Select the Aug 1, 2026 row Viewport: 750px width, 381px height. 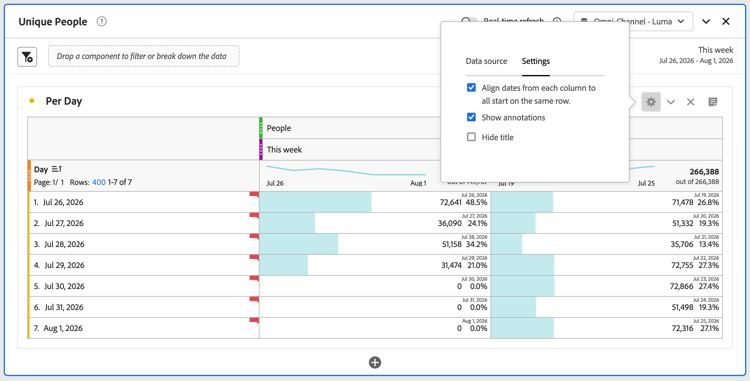(143, 328)
